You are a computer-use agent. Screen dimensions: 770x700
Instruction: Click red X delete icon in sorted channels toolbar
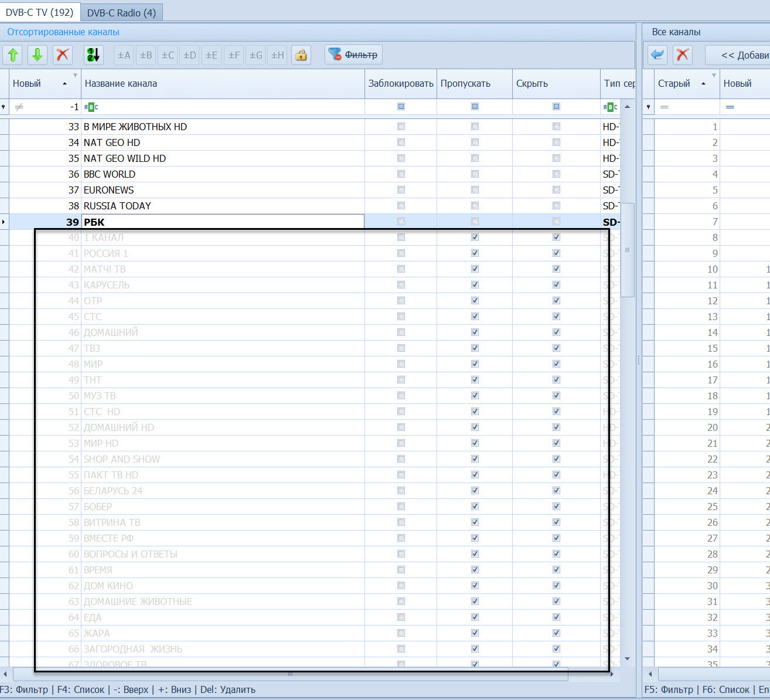click(x=63, y=55)
